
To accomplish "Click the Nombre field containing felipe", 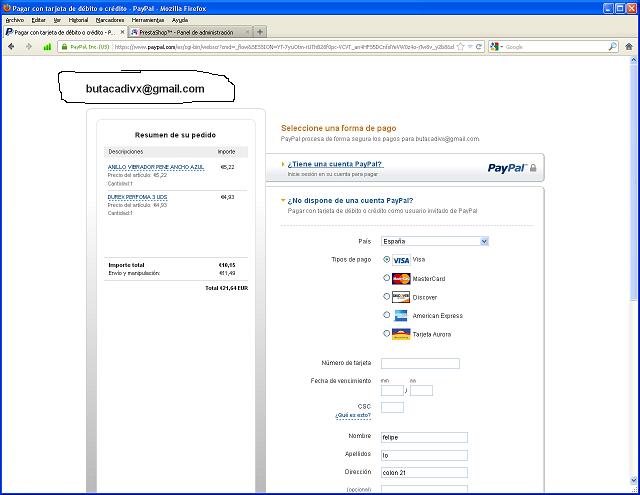I will click(424, 437).
